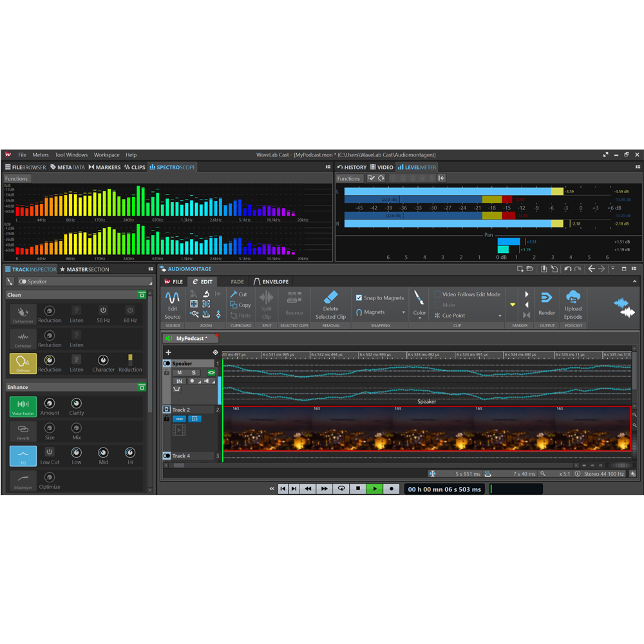Click the Render icon in Output group
The height and width of the screenshot is (644, 644).
tap(546, 298)
